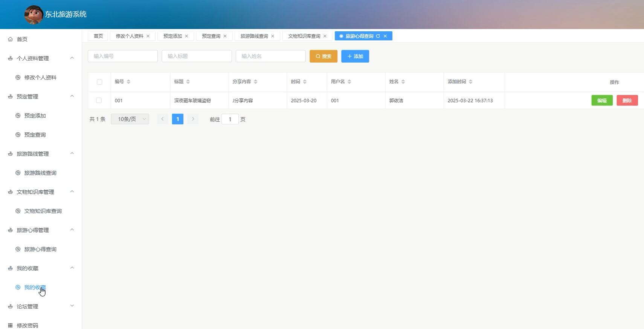
Task: Click the grid icon beside 修改密码
Action: pos(10,325)
